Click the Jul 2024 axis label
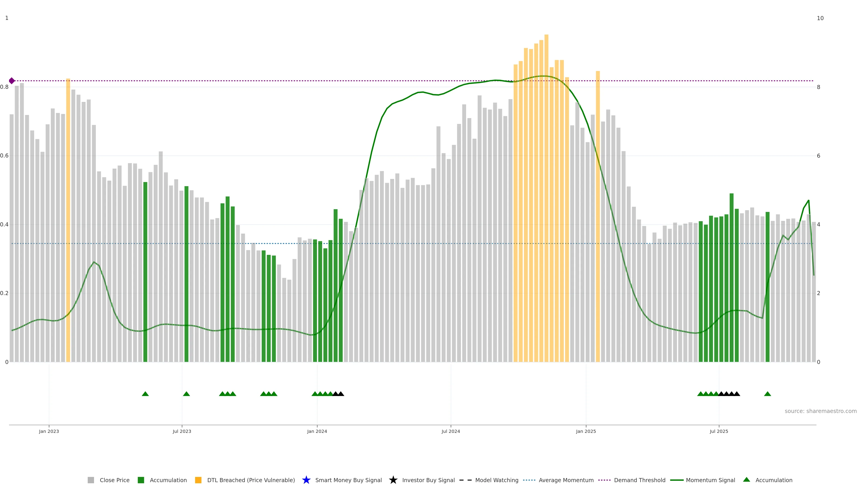The image size is (868, 488). tap(451, 431)
